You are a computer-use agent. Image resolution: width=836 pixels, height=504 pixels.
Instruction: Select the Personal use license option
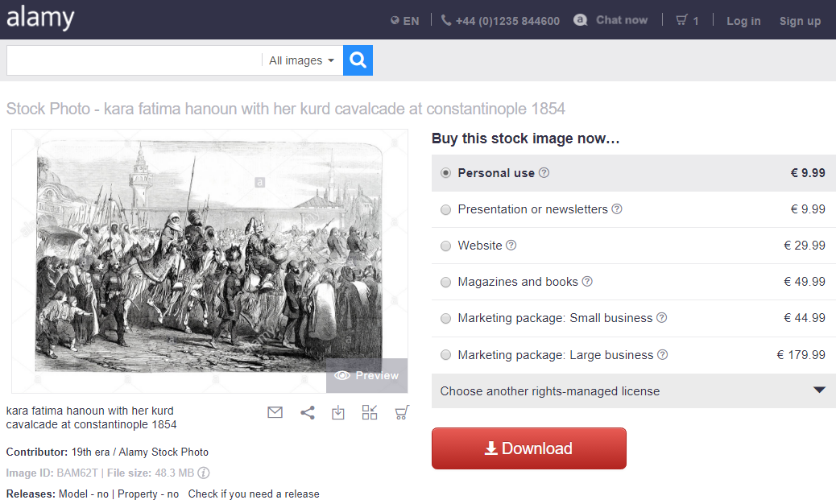(x=445, y=172)
